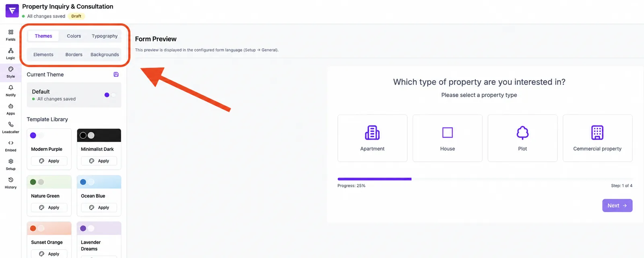
Task: Select the Commercial property option card
Action: (597, 138)
